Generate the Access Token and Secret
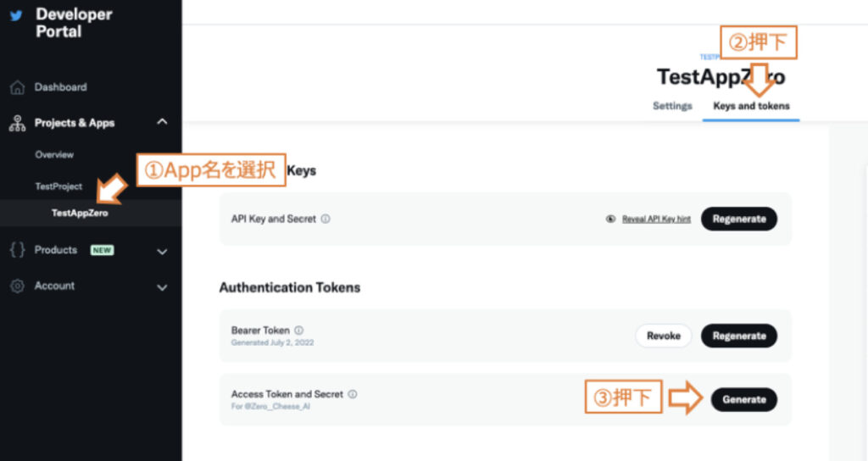 pyautogui.click(x=744, y=399)
